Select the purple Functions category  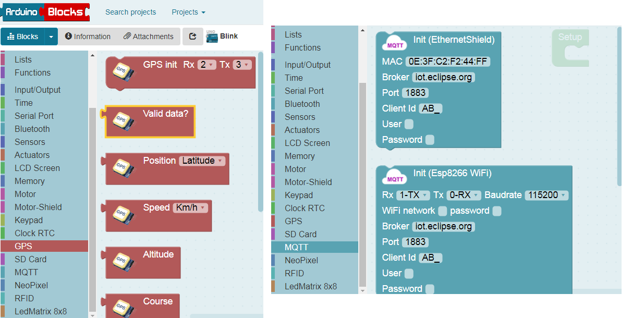[x=32, y=72]
